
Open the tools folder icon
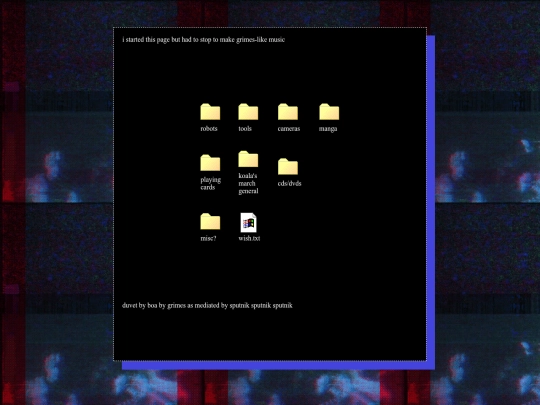coord(248,112)
